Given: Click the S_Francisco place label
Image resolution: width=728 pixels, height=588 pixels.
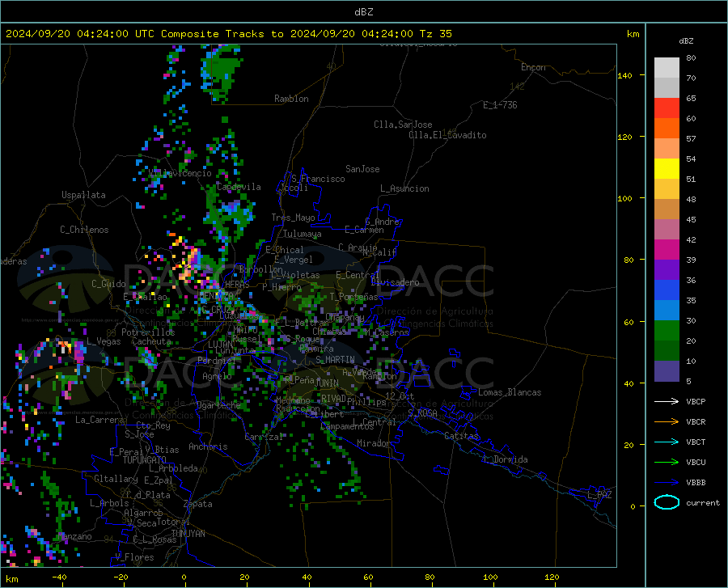Looking at the screenshot, I should pyautogui.click(x=318, y=179).
